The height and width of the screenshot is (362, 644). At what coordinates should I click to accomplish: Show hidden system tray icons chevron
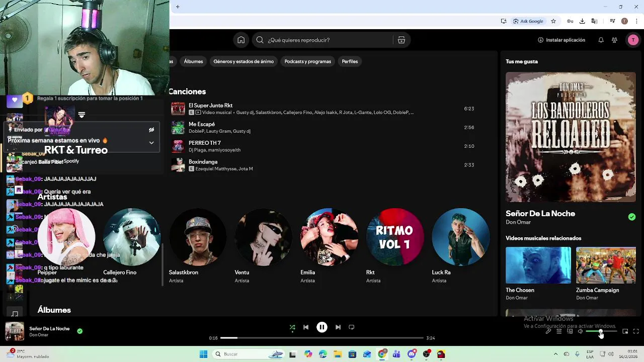pyautogui.click(x=556, y=354)
